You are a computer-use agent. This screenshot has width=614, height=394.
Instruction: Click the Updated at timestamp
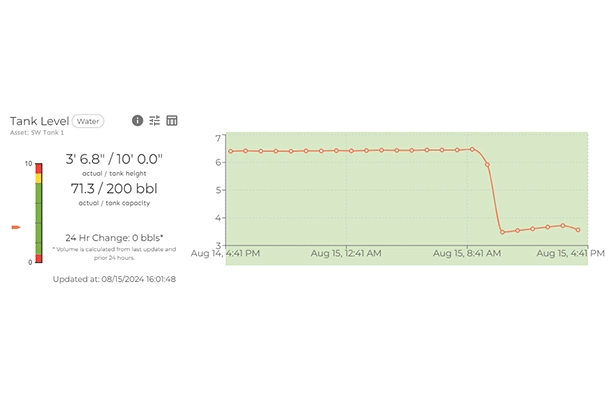point(114,279)
